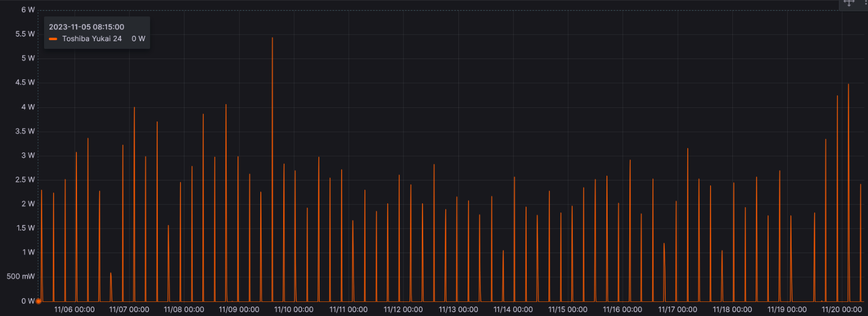Click the 5.5 W y-axis label

[25, 34]
